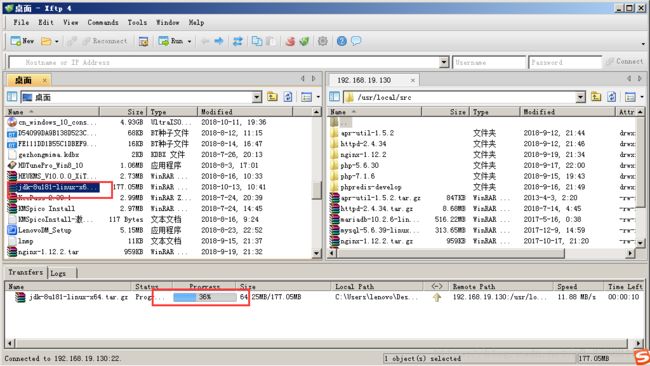Click the red Xshell launch icon
The width and height of the screenshot is (650, 366).
point(290,41)
